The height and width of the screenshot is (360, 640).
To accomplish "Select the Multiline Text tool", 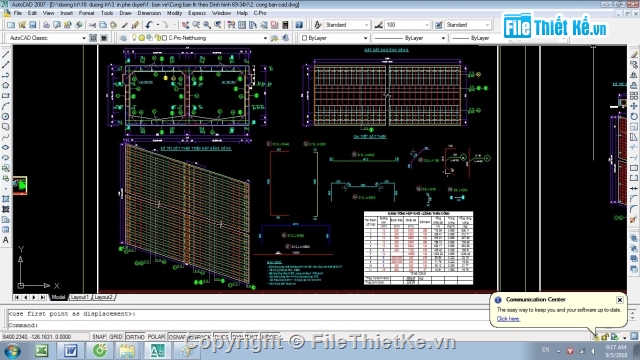I will point(6,240).
